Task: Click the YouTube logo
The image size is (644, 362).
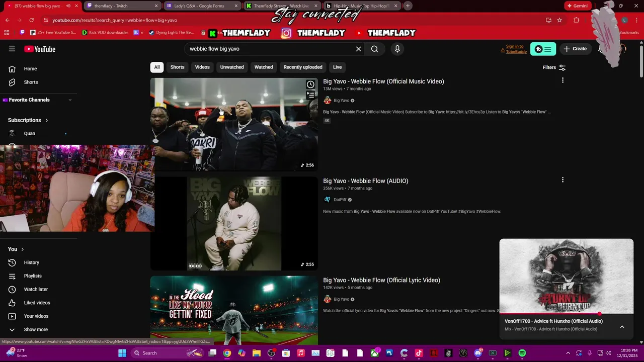Action: tap(40, 49)
